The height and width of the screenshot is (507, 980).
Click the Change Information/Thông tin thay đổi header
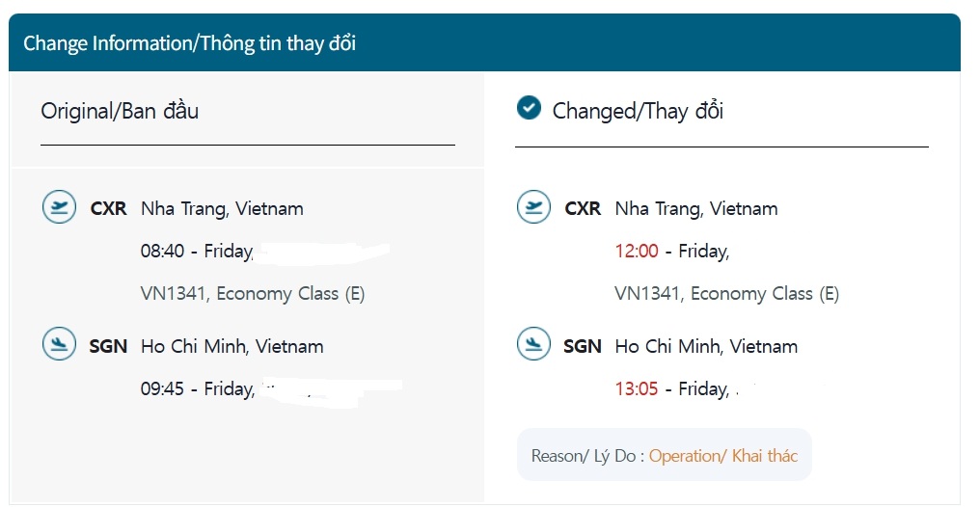tap(189, 43)
